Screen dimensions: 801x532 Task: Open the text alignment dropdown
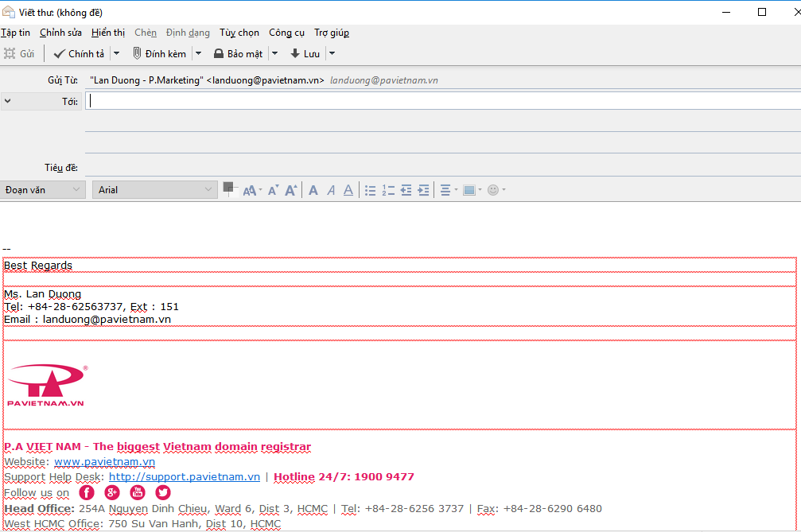(449, 190)
